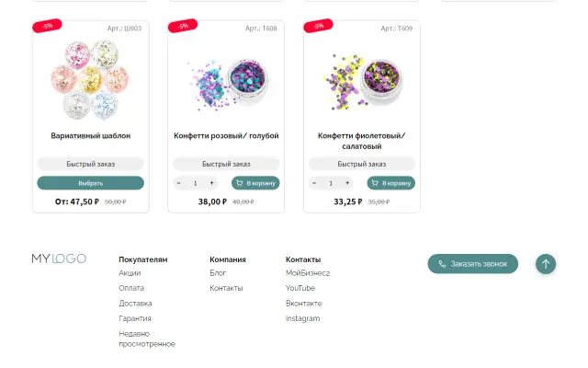
Task: Decrease quantity for Конфетти розовый/ голубой
Action: pos(178,183)
